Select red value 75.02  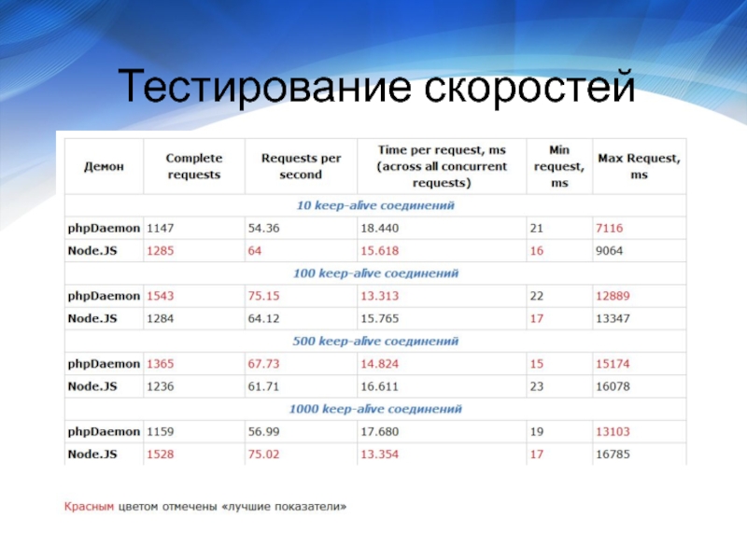coord(263,455)
